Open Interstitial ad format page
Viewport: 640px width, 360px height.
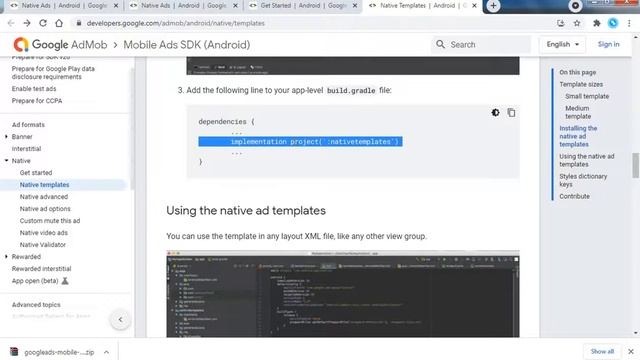point(26,149)
